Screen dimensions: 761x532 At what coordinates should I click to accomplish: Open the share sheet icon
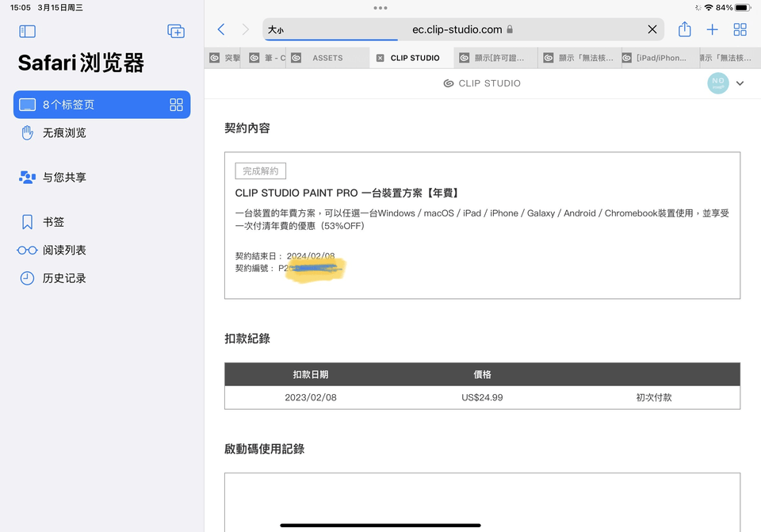pos(684,29)
